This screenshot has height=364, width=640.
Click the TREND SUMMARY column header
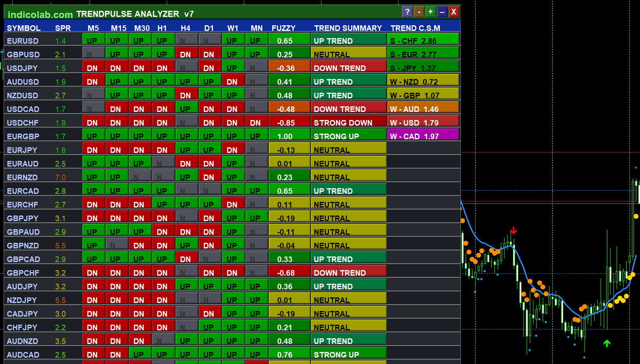(x=348, y=28)
